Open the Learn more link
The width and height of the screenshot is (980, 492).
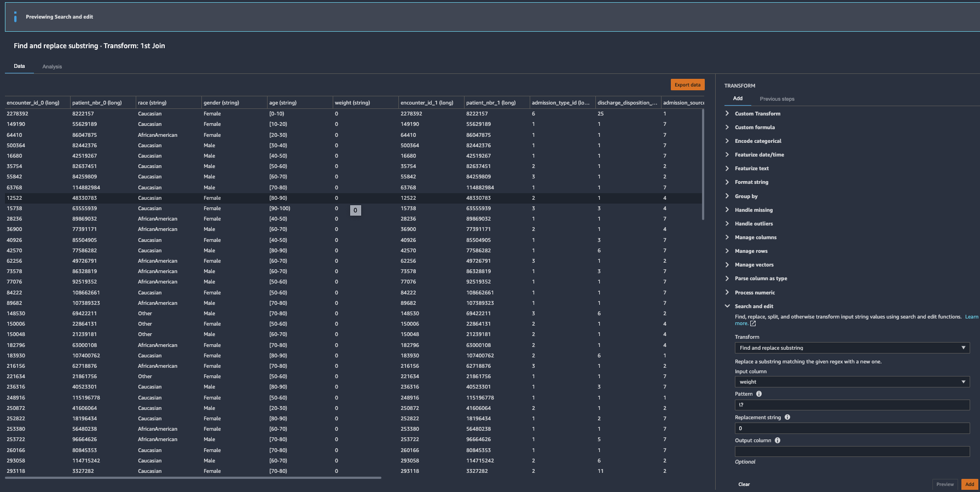pos(971,317)
